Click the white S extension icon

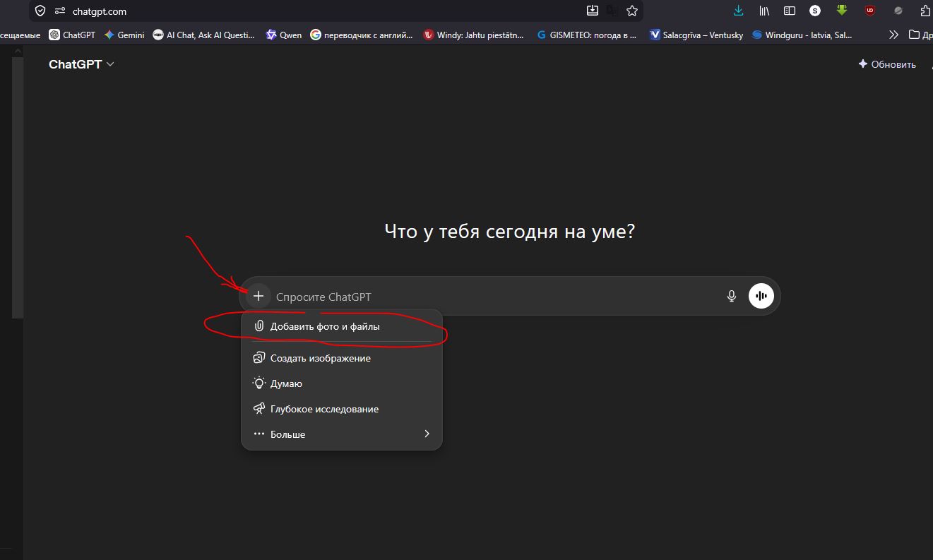coord(815,11)
